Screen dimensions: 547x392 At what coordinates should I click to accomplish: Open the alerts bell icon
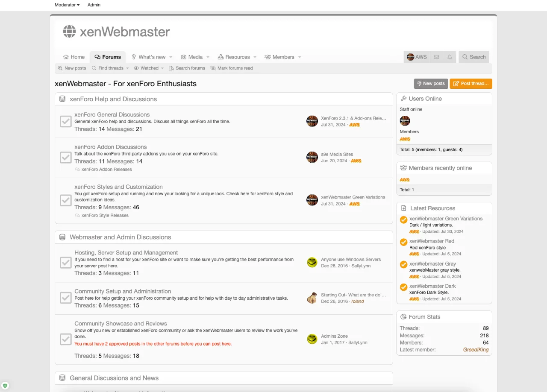coord(450,57)
